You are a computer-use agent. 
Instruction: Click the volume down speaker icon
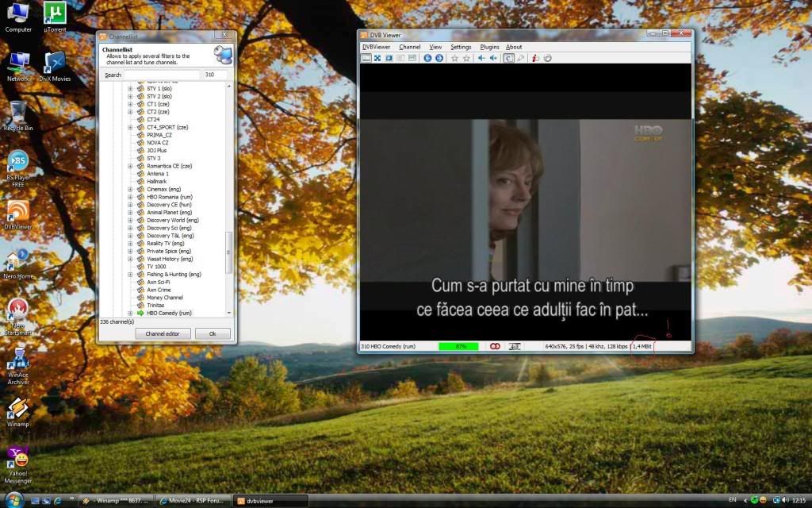481,58
